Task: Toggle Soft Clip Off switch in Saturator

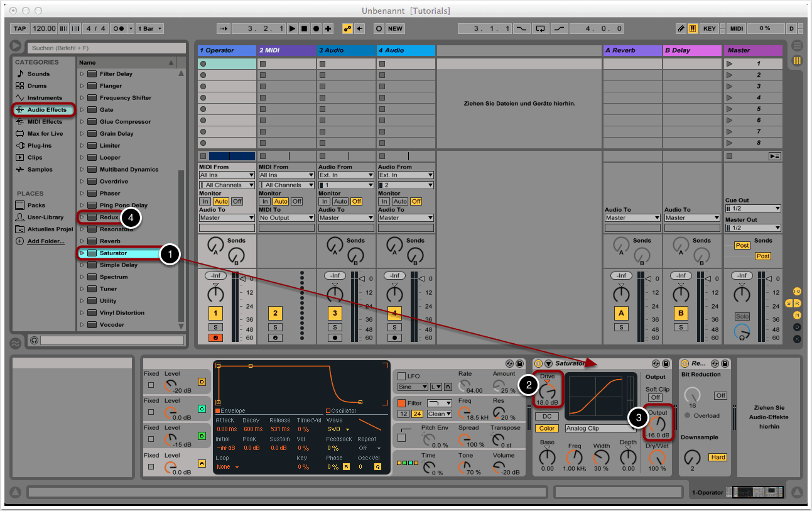Action: click(655, 397)
